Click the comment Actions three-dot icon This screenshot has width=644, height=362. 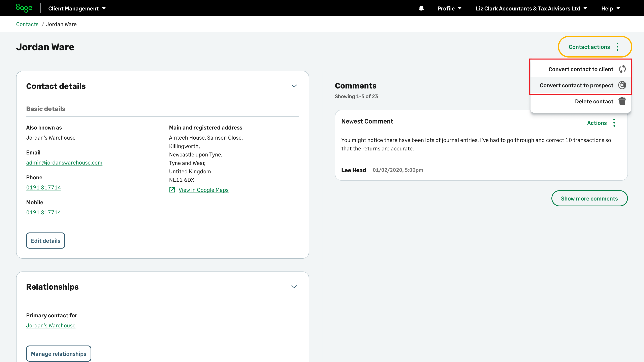pyautogui.click(x=614, y=123)
